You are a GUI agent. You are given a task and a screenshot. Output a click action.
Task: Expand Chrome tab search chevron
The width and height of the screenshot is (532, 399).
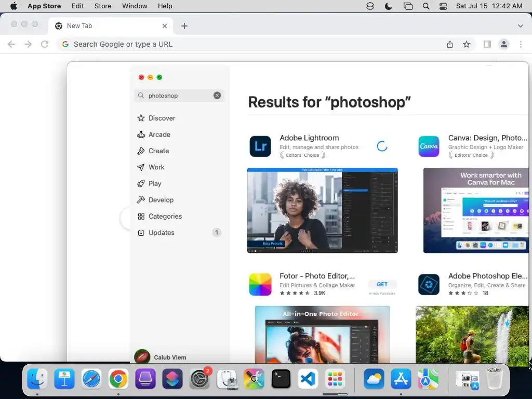pos(520,26)
